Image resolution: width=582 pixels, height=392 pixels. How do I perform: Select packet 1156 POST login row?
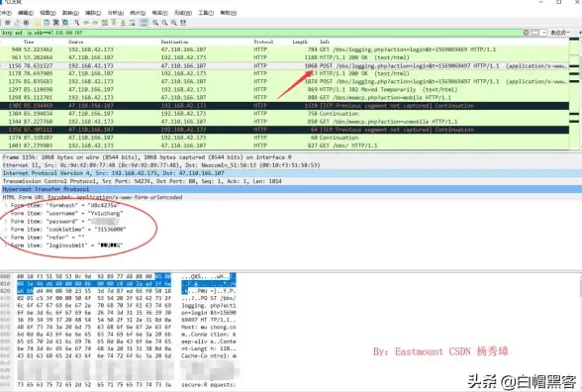click(284, 65)
